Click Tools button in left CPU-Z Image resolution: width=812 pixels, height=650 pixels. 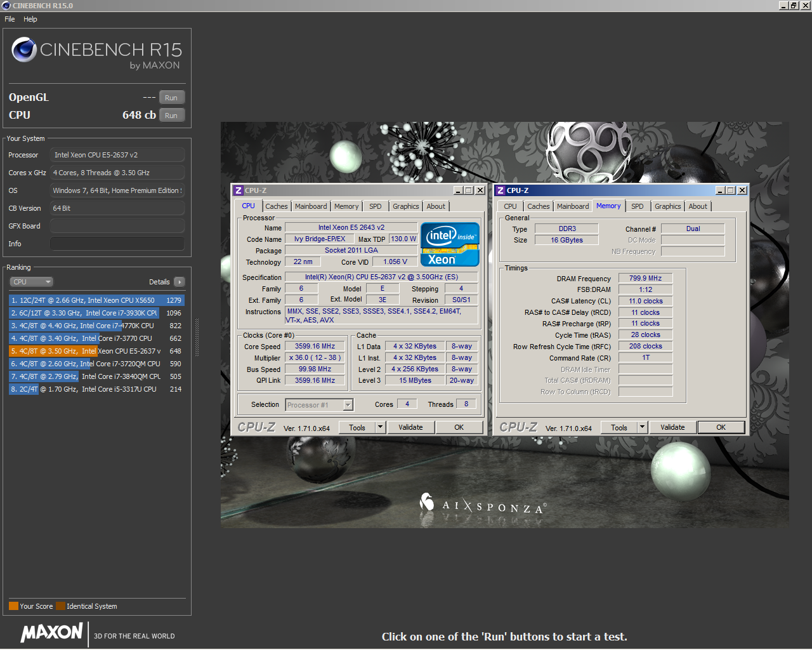click(x=357, y=427)
